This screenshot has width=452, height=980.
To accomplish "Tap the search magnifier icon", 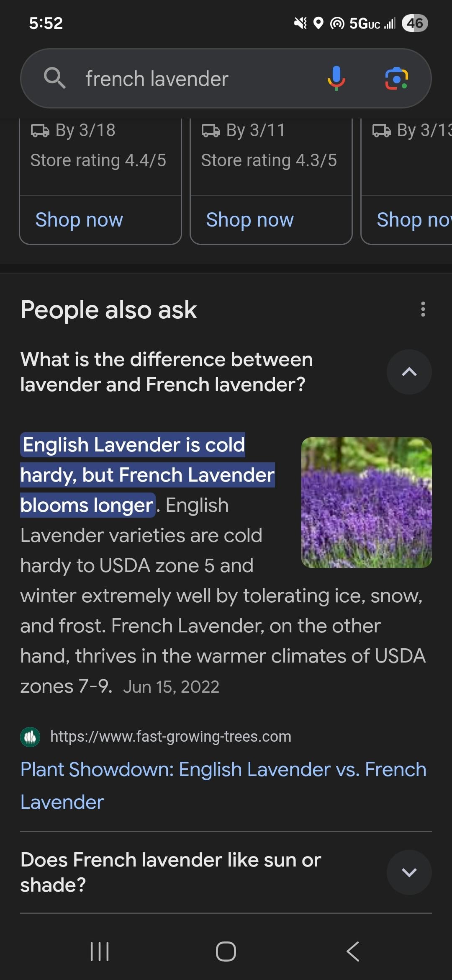I will (x=54, y=78).
